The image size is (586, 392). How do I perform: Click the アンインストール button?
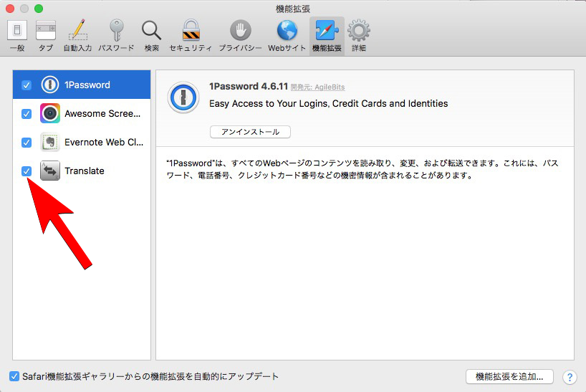tap(250, 132)
